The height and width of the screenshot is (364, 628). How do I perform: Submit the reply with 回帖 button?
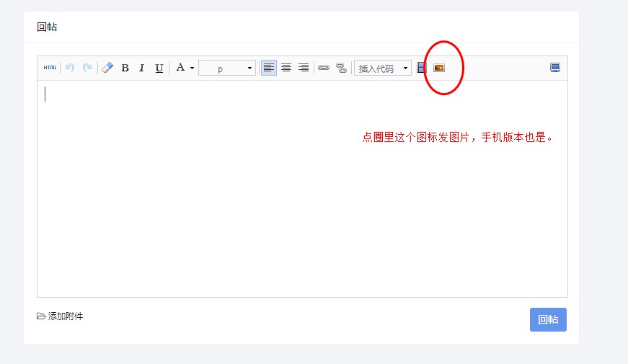(548, 319)
